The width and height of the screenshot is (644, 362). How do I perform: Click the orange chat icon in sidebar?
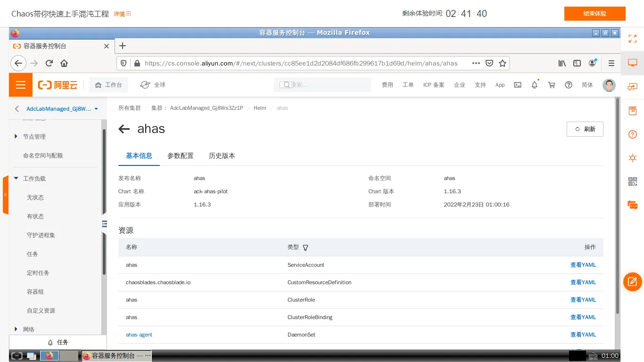633,205
